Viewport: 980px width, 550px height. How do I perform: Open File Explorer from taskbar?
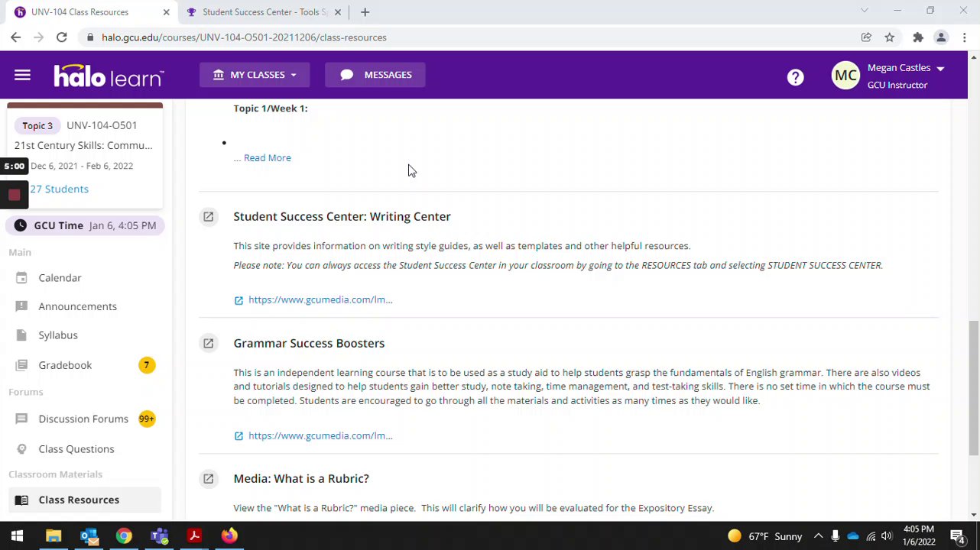point(54,536)
